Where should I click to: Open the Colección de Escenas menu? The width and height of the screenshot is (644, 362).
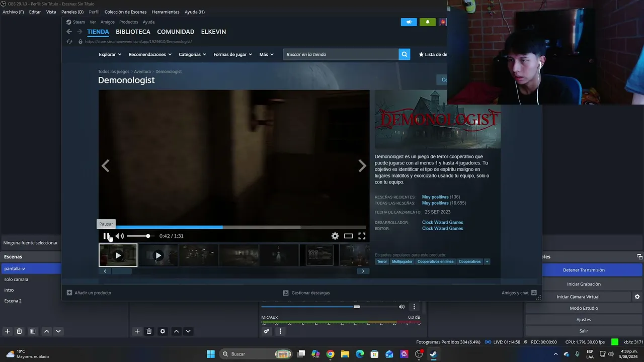[126, 12]
